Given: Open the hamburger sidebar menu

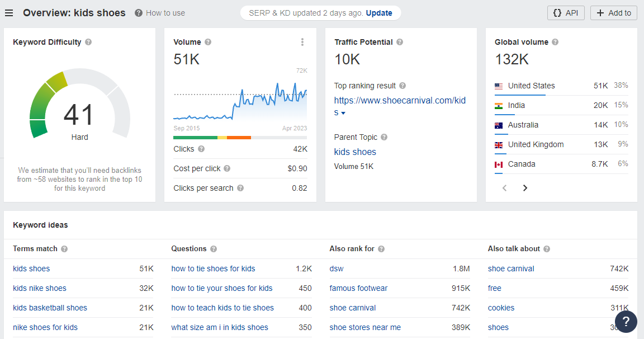Looking at the screenshot, I should pyautogui.click(x=9, y=13).
